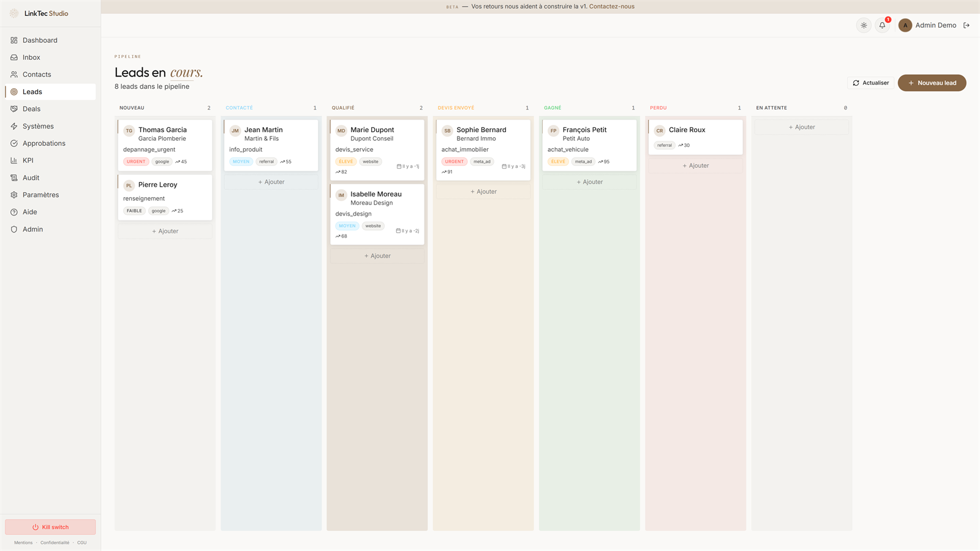Click MOYEN tag on Jean Martin card
The image size is (980, 551).
241,162
